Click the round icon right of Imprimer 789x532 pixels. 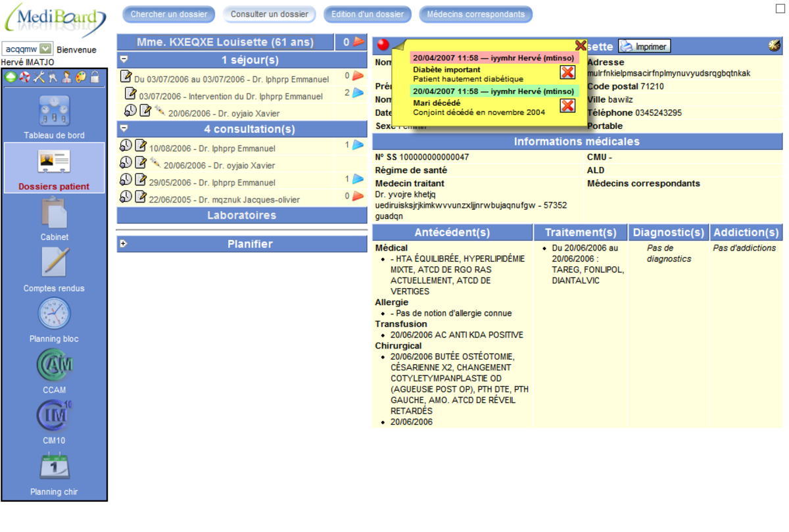[x=774, y=45]
